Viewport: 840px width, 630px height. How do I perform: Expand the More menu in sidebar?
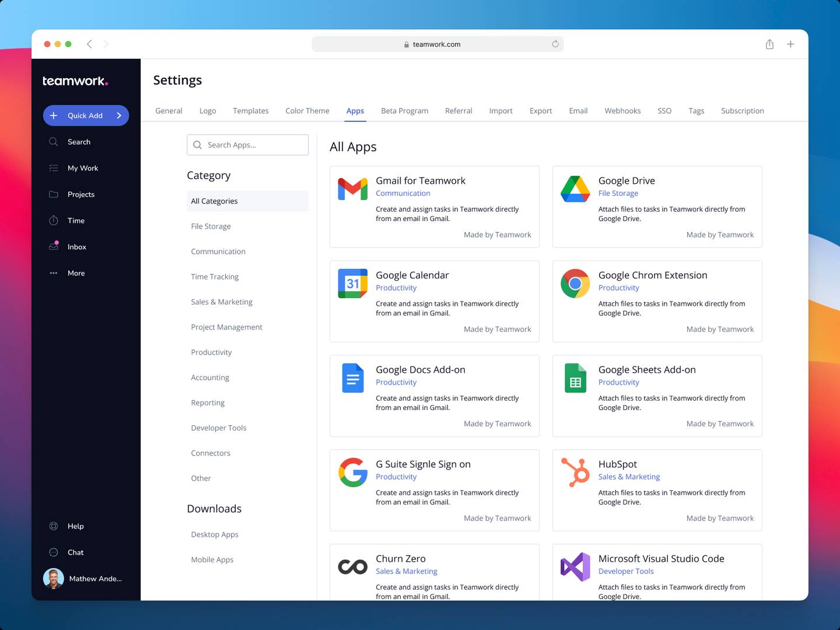tap(54, 273)
